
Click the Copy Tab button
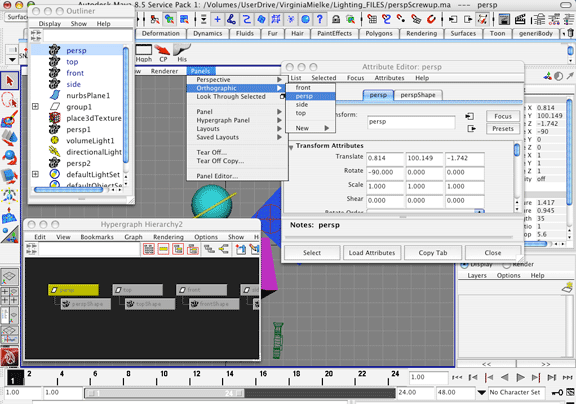433,253
